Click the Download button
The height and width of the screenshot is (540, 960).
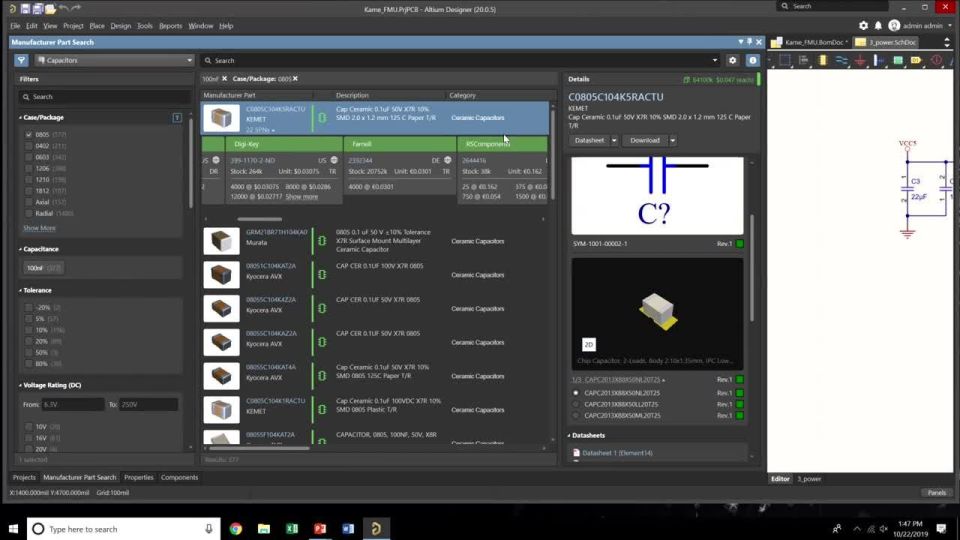(x=645, y=140)
